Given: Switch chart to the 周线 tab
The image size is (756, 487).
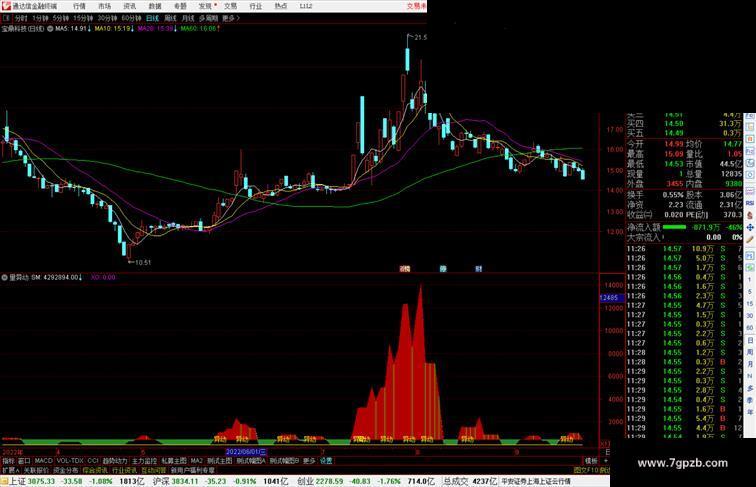Looking at the screenshot, I should (170, 18).
